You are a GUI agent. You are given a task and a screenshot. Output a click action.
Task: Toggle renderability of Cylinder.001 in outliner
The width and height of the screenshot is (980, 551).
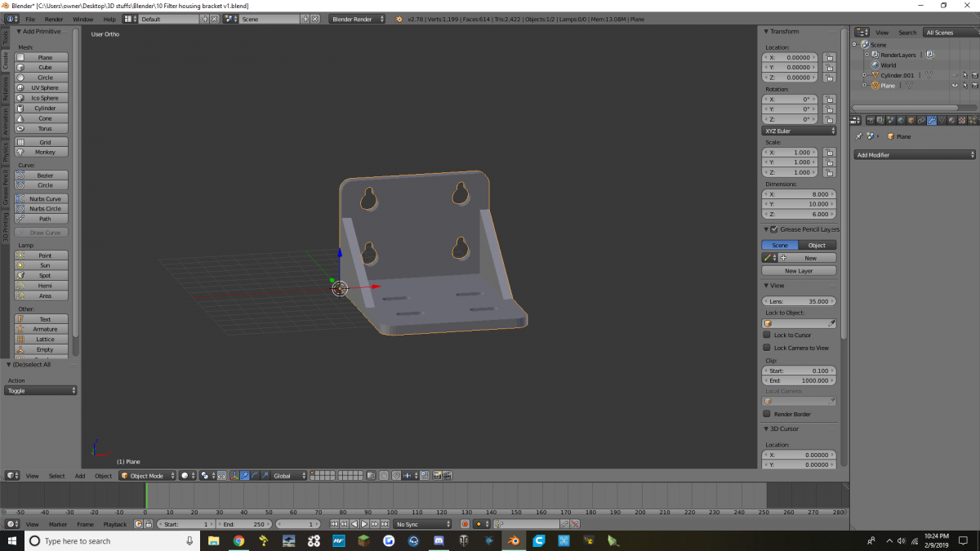pos(973,75)
